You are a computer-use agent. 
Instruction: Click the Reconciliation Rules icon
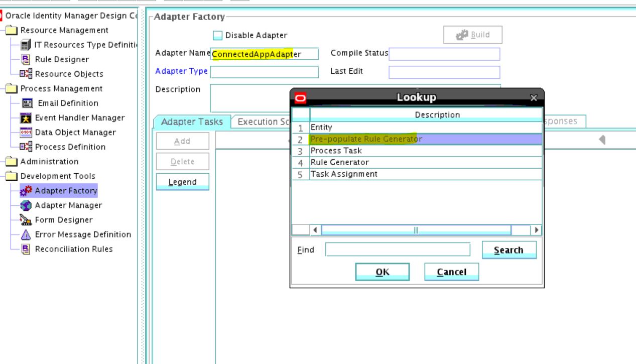26,249
